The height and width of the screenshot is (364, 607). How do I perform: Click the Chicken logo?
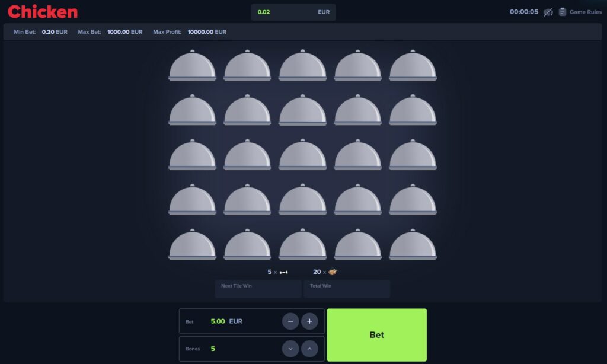(43, 12)
